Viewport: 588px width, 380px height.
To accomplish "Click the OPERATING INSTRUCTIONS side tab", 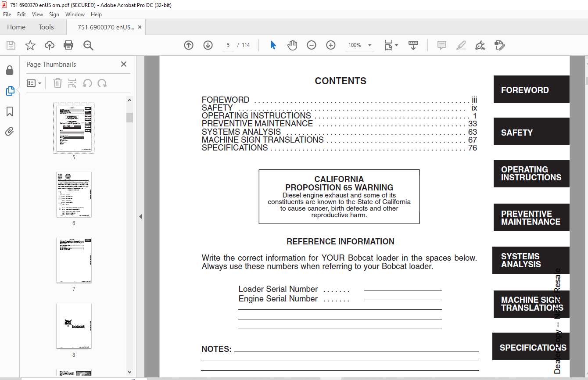I will point(531,174).
